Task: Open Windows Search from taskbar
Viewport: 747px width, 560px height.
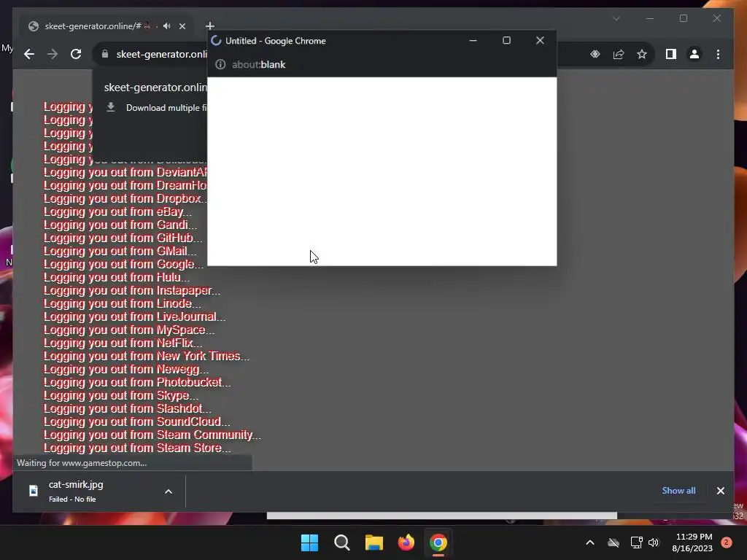Action: [342, 542]
